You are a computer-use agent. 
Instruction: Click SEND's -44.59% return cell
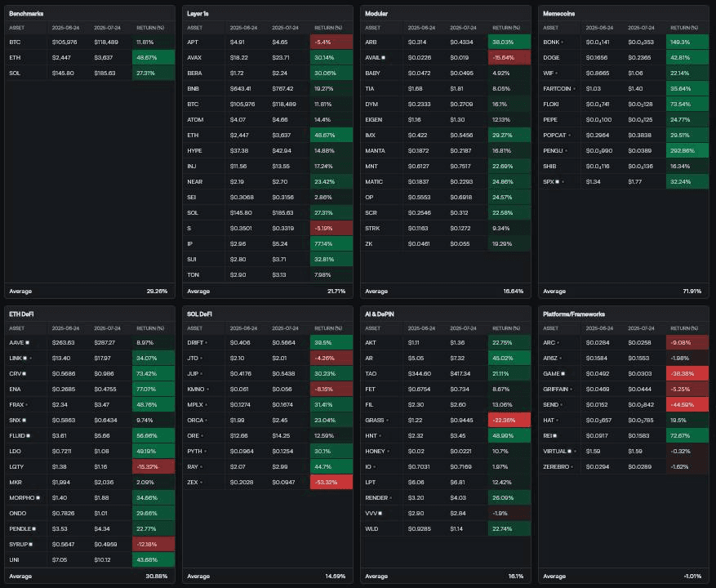[687, 405]
